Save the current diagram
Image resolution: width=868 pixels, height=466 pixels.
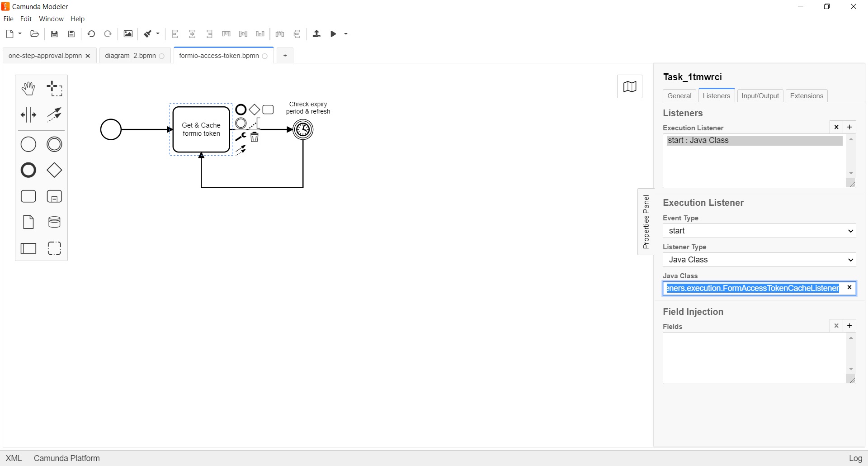[x=54, y=34]
